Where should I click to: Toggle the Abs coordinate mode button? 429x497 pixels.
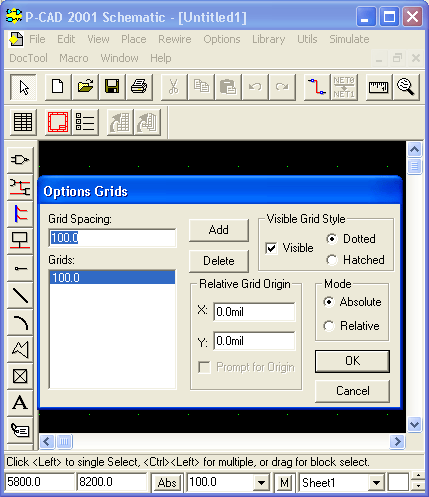(x=167, y=482)
